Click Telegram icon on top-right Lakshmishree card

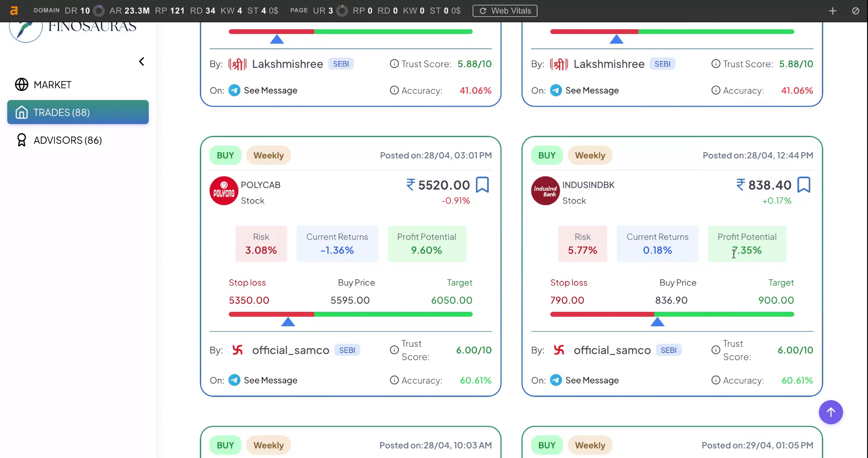pyautogui.click(x=556, y=91)
